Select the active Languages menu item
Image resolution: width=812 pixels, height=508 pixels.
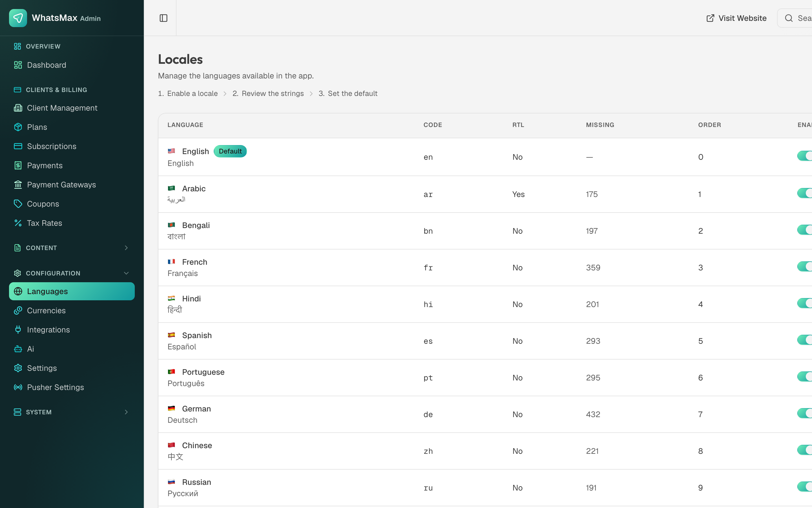tap(72, 291)
